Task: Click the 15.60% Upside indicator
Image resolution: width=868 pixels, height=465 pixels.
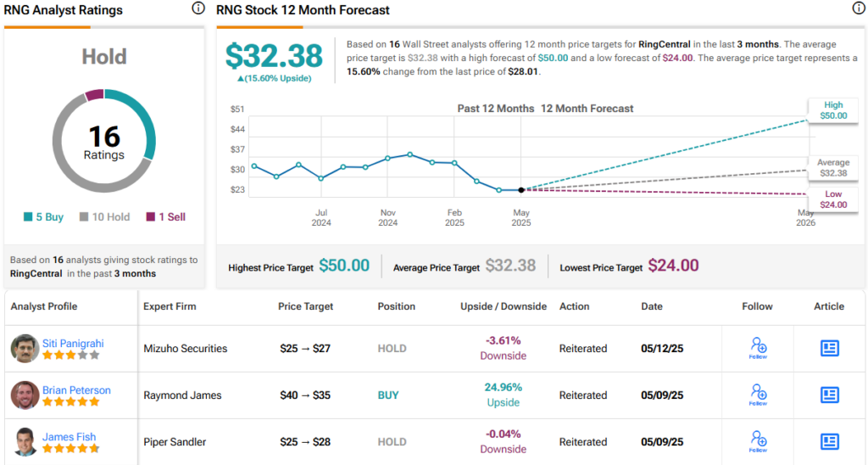Action: pos(274,79)
